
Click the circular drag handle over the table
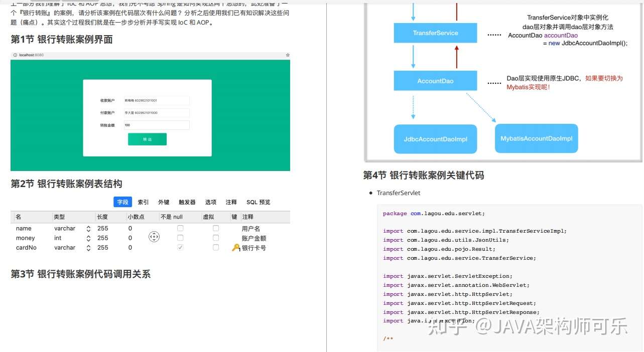(x=154, y=236)
